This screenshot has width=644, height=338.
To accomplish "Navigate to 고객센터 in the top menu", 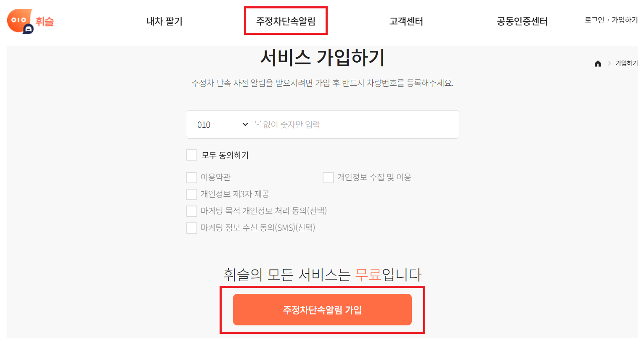I will (405, 21).
